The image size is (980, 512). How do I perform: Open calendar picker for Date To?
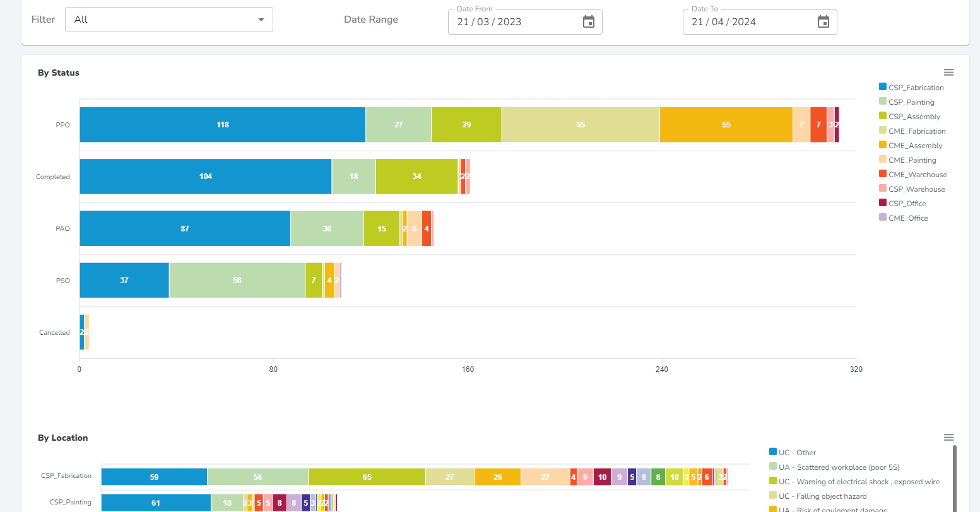(x=824, y=22)
